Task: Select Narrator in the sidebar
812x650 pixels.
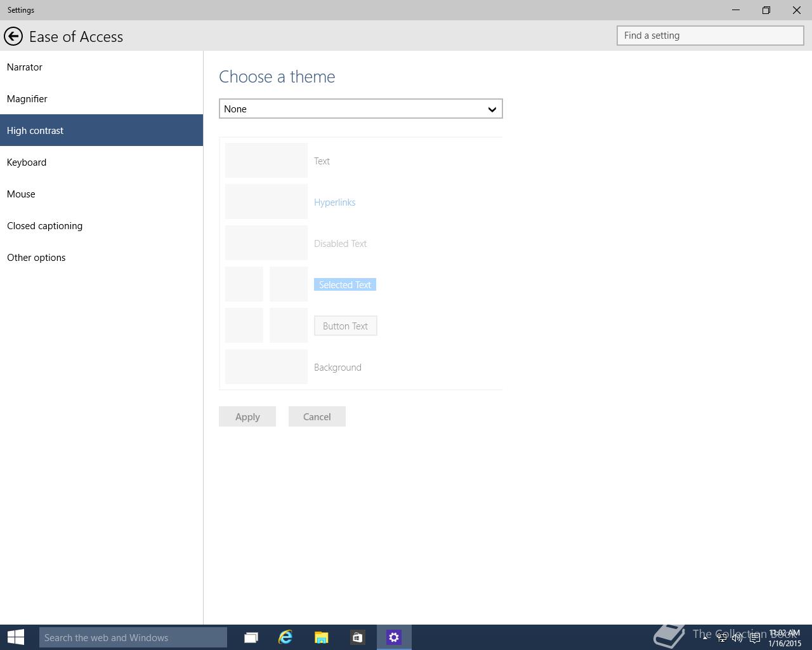Action: (x=101, y=67)
